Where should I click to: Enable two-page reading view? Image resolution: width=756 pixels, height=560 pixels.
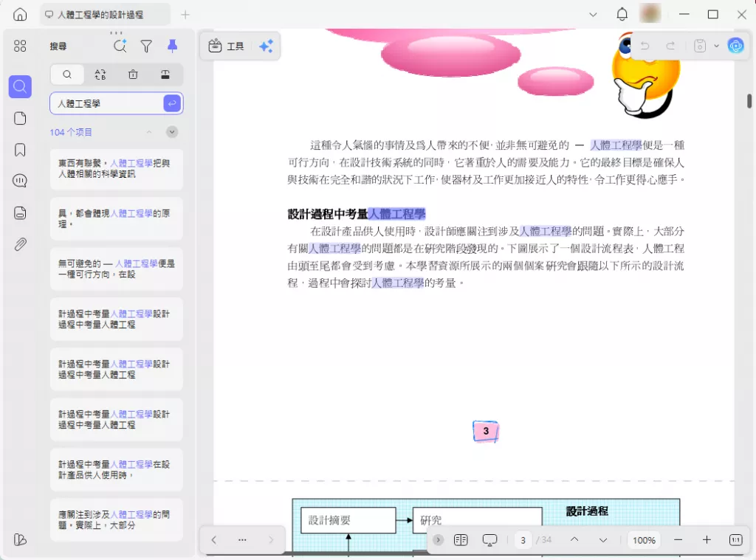coord(461,540)
